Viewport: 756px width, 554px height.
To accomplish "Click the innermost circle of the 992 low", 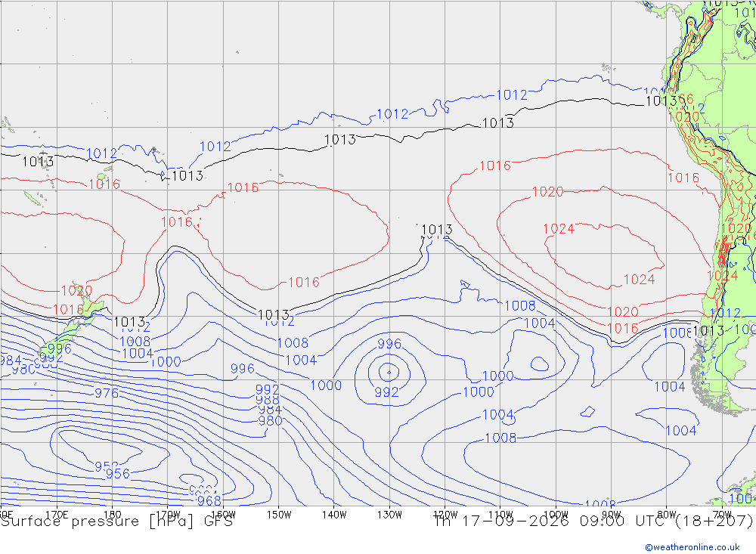I will [x=389, y=372].
